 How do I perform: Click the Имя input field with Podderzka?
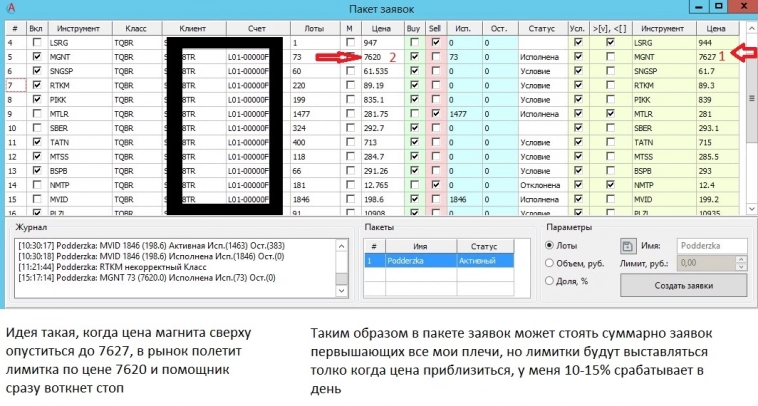[712, 246]
